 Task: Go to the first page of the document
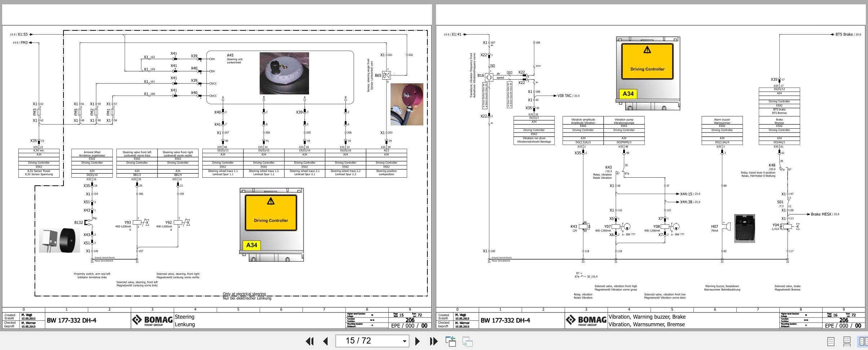coord(310,341)
